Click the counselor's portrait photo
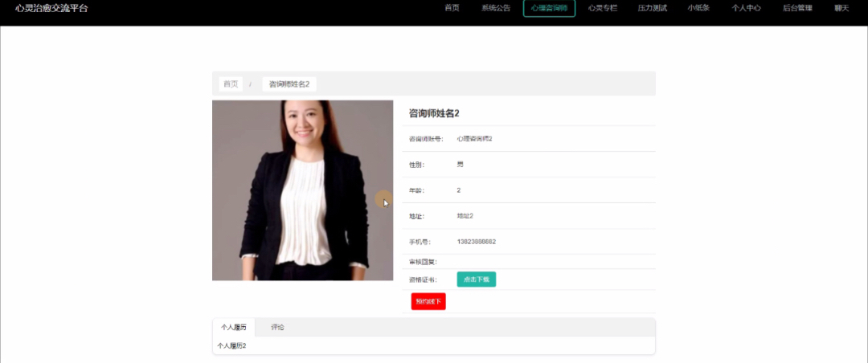This screenshot has height=363, width=868. coord(302,190)
